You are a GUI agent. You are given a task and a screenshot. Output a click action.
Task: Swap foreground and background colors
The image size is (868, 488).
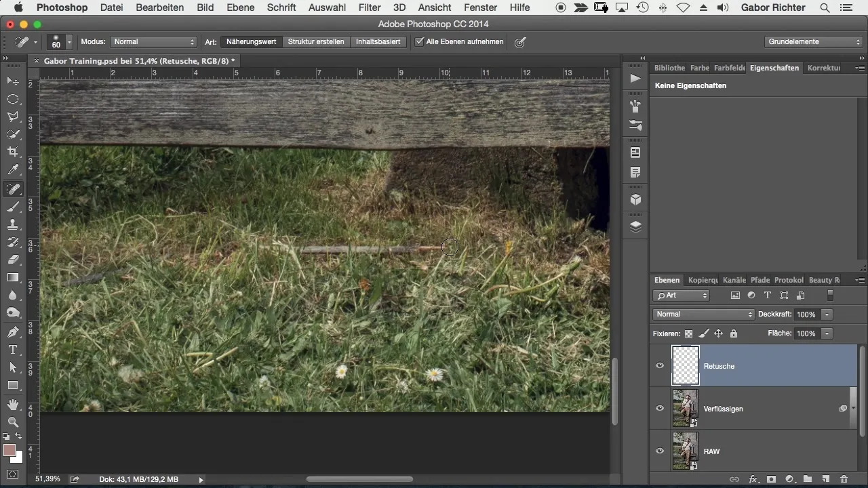point(19,436)
